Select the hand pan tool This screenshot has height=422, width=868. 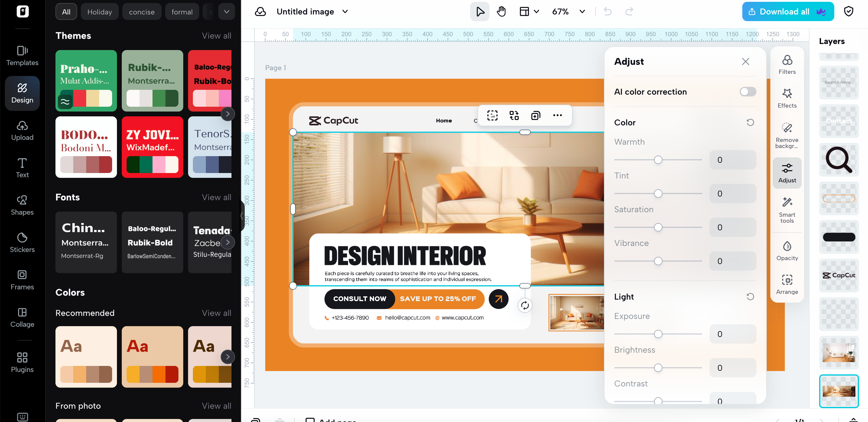pyautogui.click(x=501, y=12)
